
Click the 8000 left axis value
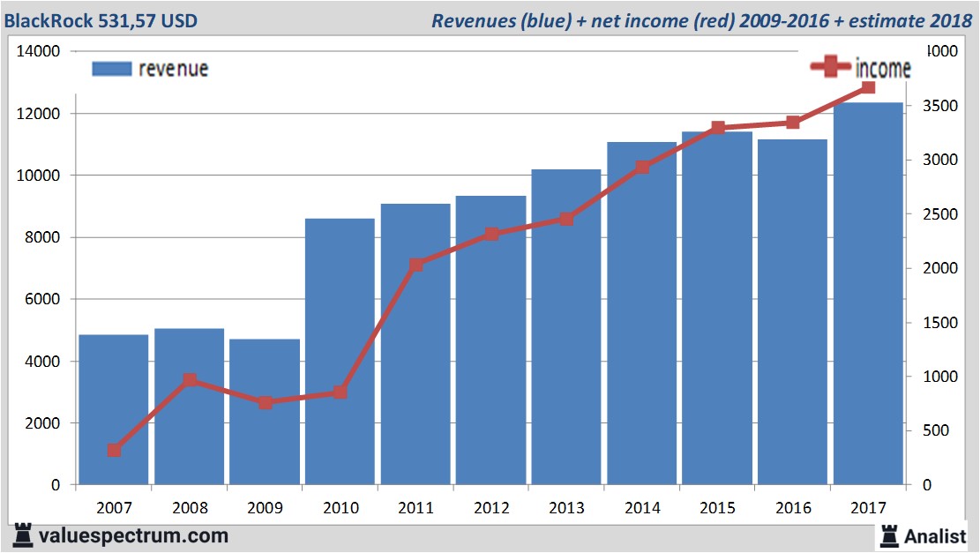pos(42,237)
